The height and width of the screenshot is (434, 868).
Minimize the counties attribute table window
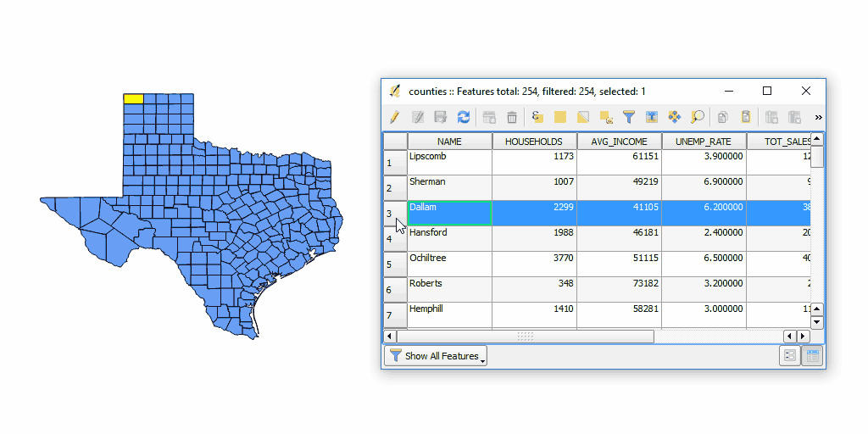click(729, 92)
